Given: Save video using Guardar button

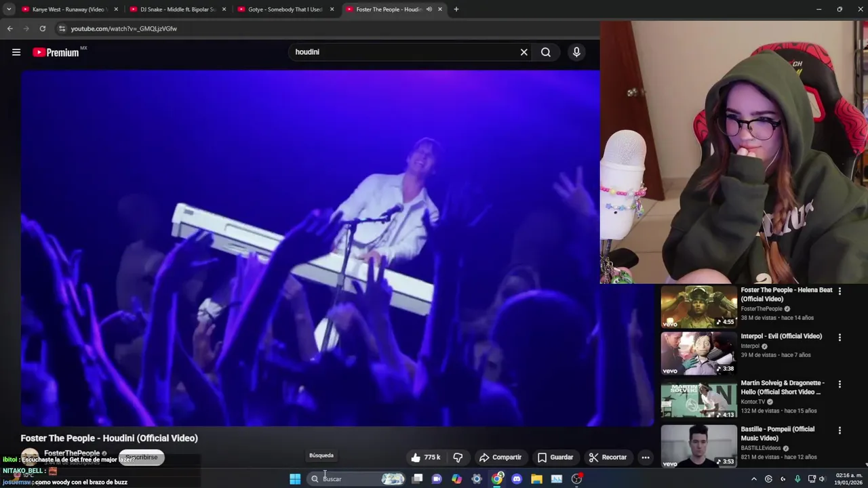Looking at the screenshot, I should 555,457.
